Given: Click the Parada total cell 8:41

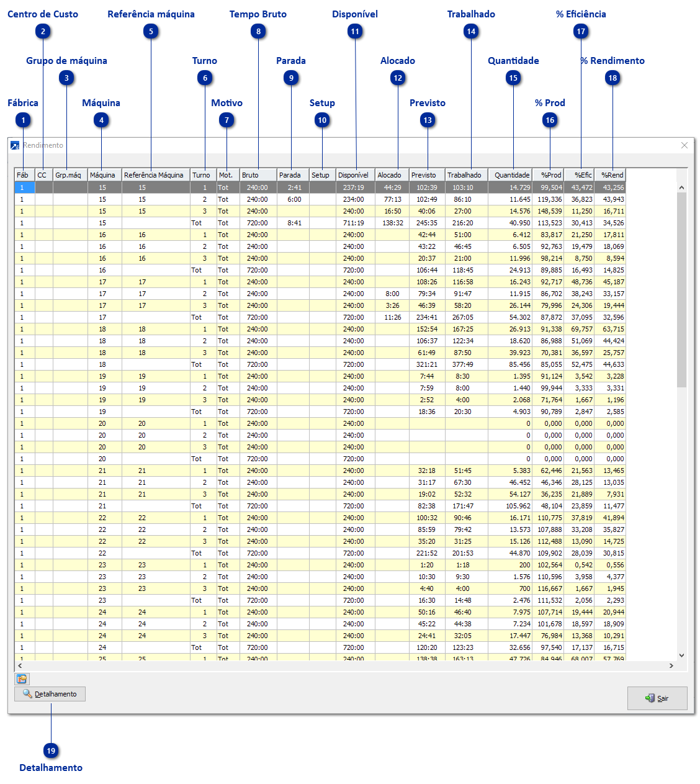Looking at the screenshot, I should pos(293,223).
